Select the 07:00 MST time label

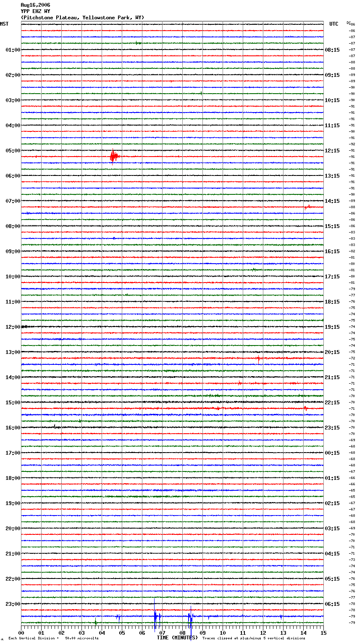pos(13,201)
